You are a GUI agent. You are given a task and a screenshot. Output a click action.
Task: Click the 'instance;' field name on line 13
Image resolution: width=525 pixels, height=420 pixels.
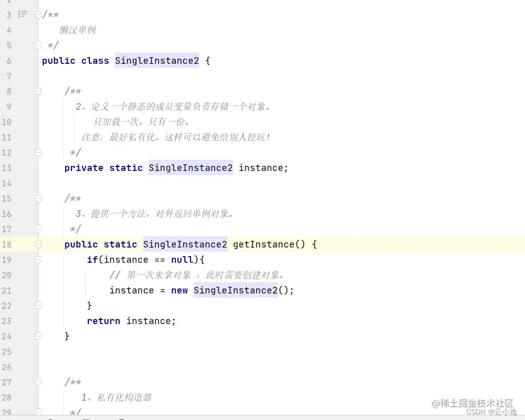click(263, 168)
